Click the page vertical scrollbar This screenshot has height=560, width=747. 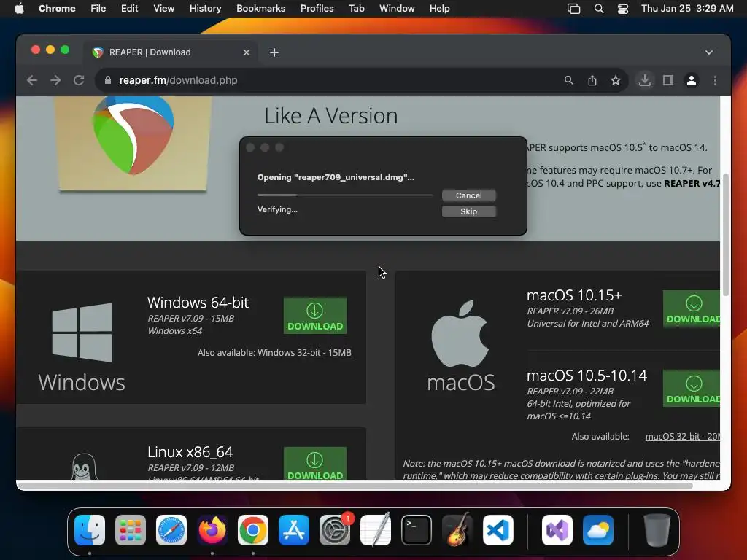click(726, 235)
